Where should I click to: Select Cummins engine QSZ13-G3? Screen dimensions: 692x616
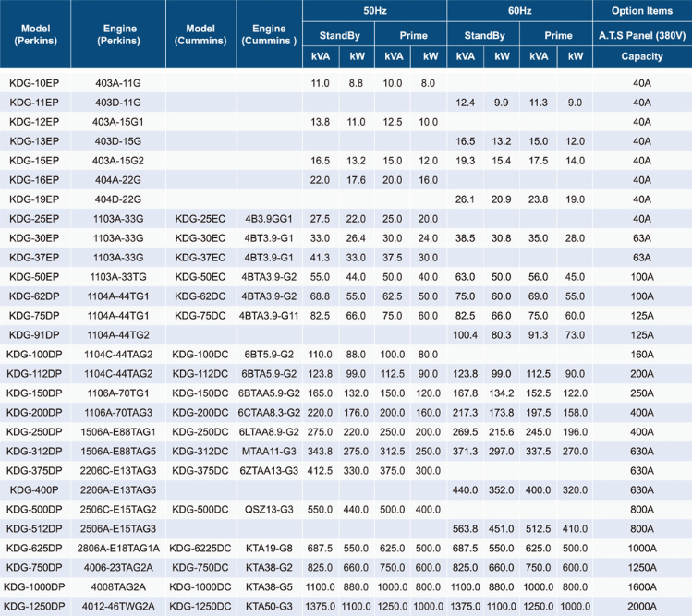coord(269,510)
